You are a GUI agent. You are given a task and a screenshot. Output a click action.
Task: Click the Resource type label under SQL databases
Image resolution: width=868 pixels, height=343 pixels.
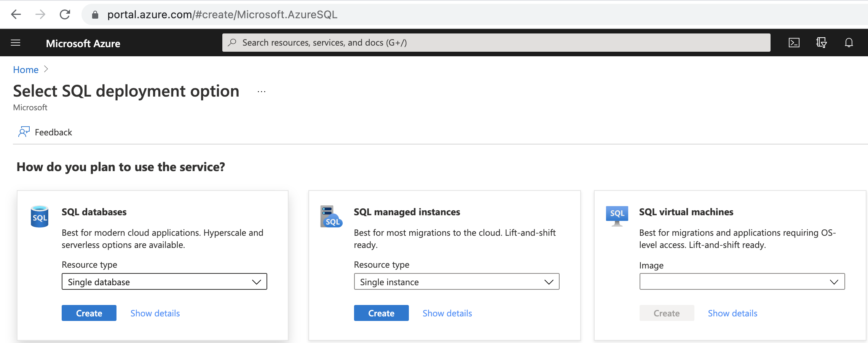[89, 265]
